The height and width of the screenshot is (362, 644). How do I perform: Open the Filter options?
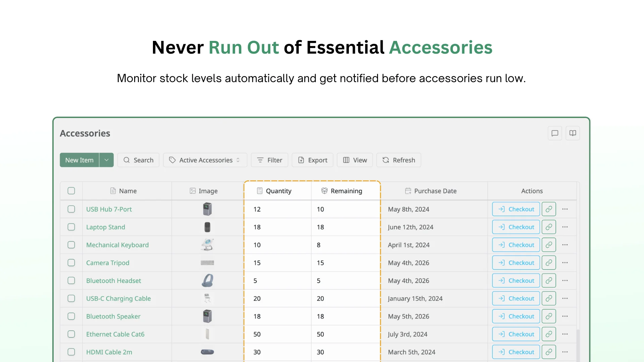click(269, 160)
